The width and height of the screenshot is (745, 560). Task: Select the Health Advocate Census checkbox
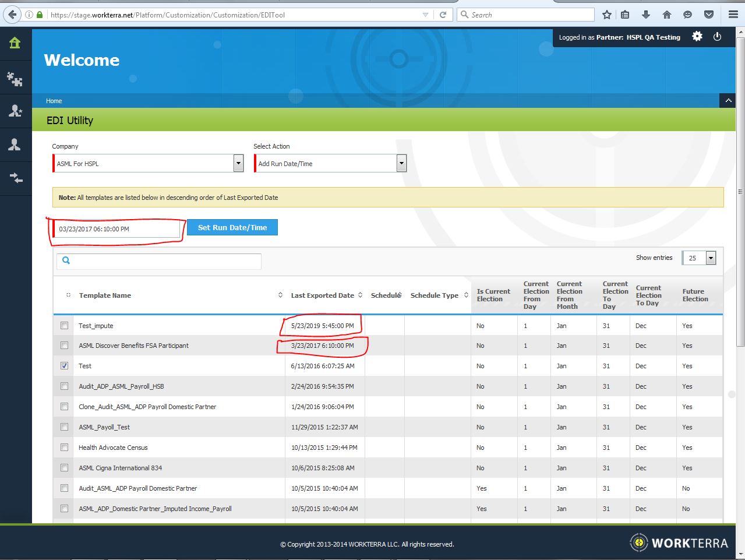[x=65, y=448]
